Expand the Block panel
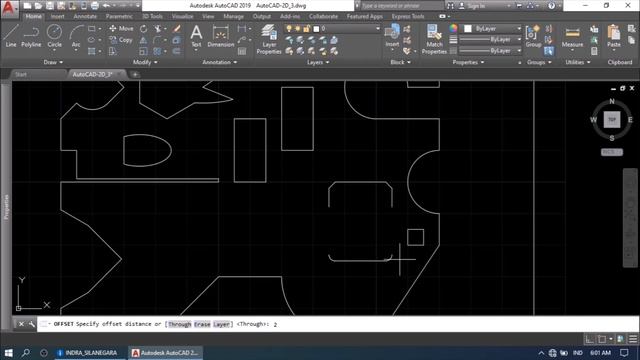The width and height of the screenshot is (640, 360). [400, 62]
